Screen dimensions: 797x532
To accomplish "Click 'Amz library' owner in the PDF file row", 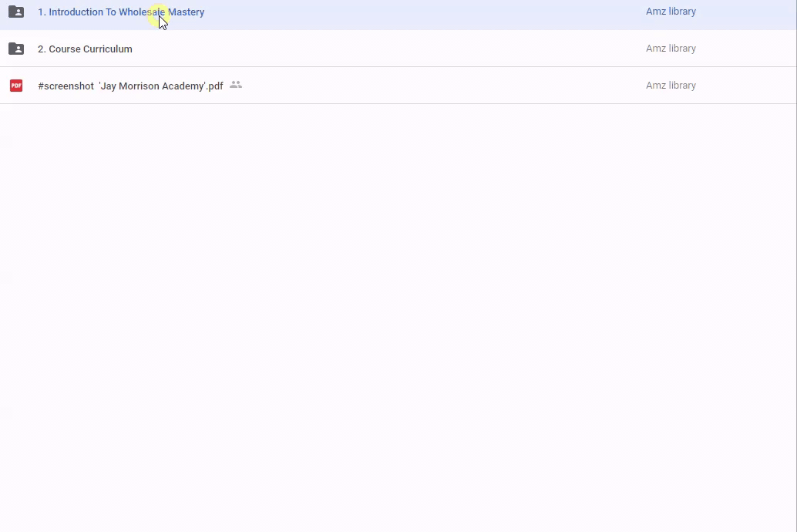I will 671,86.
